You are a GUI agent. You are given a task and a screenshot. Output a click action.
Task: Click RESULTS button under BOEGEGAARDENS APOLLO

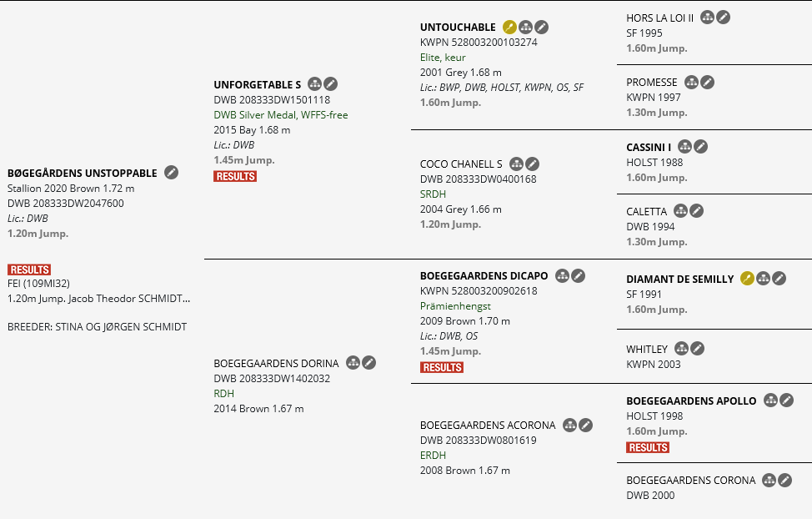coord(648,447)
